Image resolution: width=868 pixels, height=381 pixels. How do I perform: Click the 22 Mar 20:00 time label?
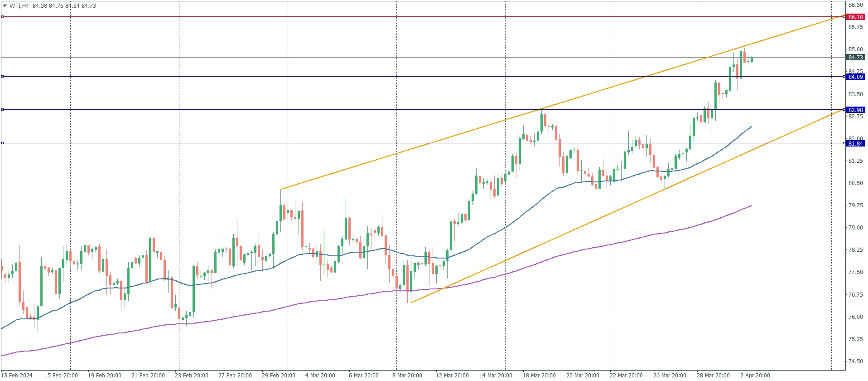[x=626, y=375]
